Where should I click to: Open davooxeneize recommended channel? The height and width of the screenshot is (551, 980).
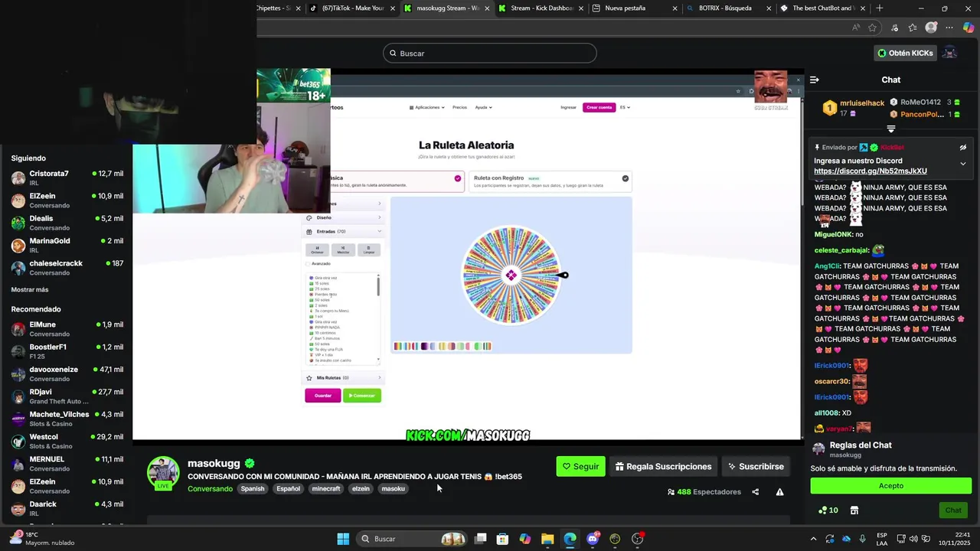pyautogui.click(x=67, y=373)
